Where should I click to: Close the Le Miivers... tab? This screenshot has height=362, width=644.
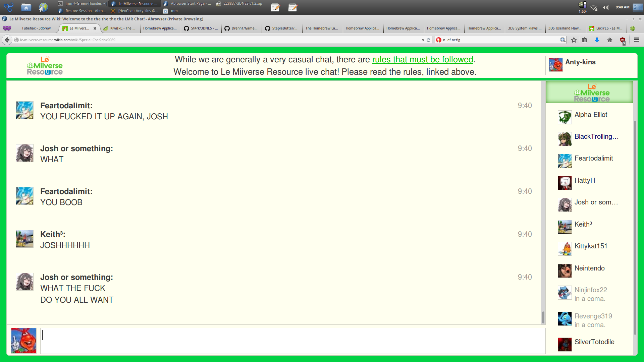[x=95, y=28]
